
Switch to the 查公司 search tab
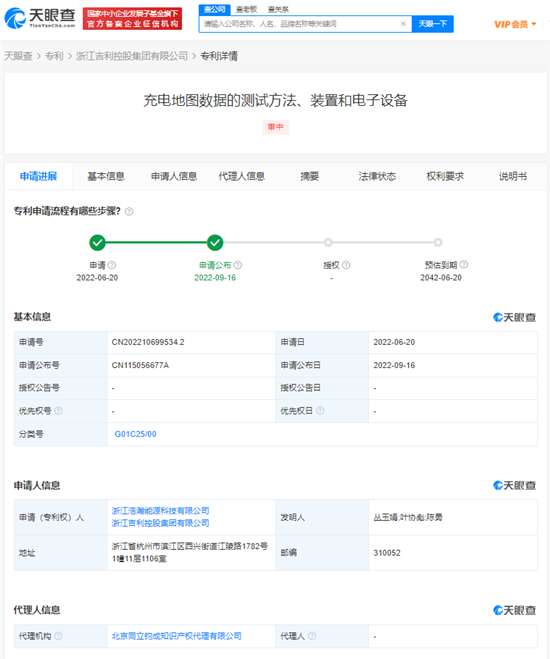pyautogui.click(x=214, y=9)
